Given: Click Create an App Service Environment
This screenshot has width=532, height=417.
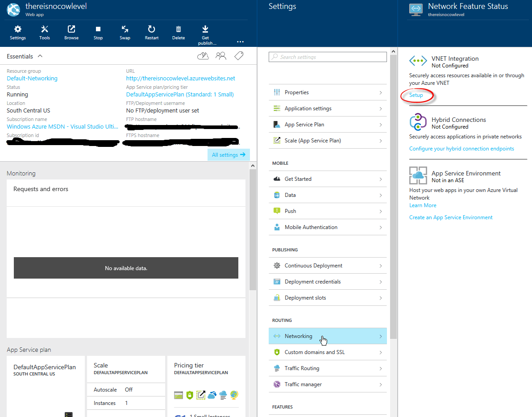Looking at the screenshot, I should click(451, 217).
